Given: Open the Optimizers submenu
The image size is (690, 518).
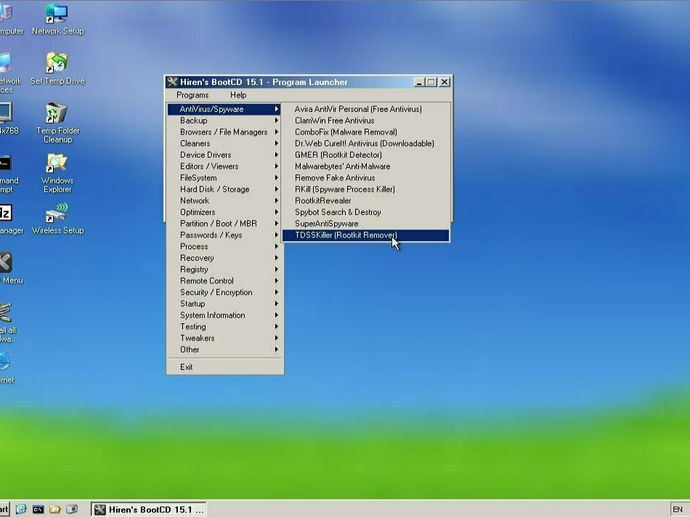Looking at the screenshot, I should [224, 212].
